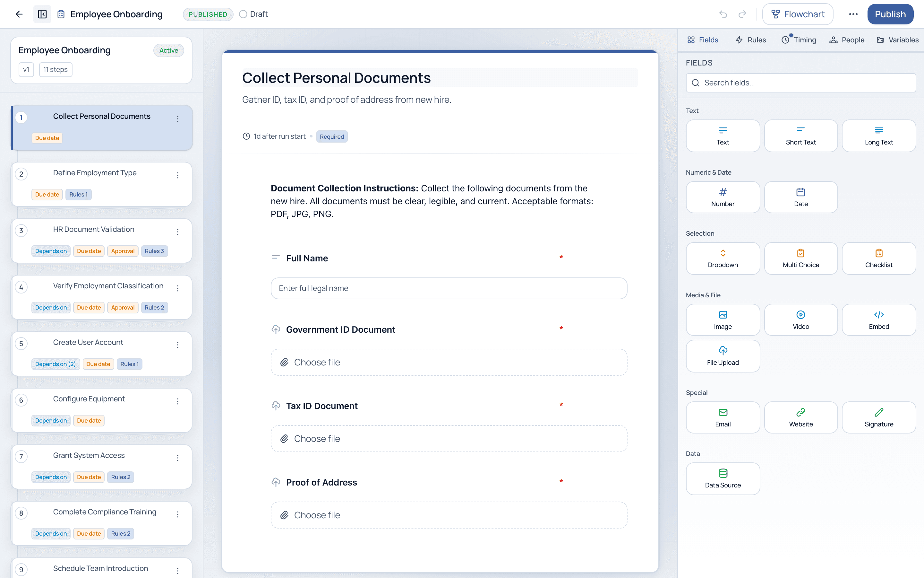Add a Text field
Screen dimensions: 924x578
pyautogui.click(x=723, y=136)
